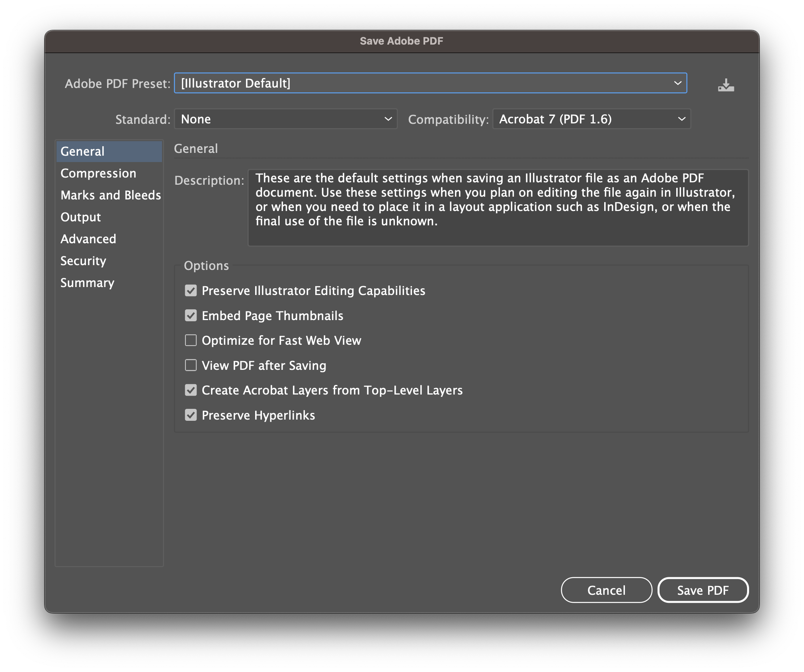Check View PDF after Saving
This screenshot has width=804, height=672.
pos(191,365)
